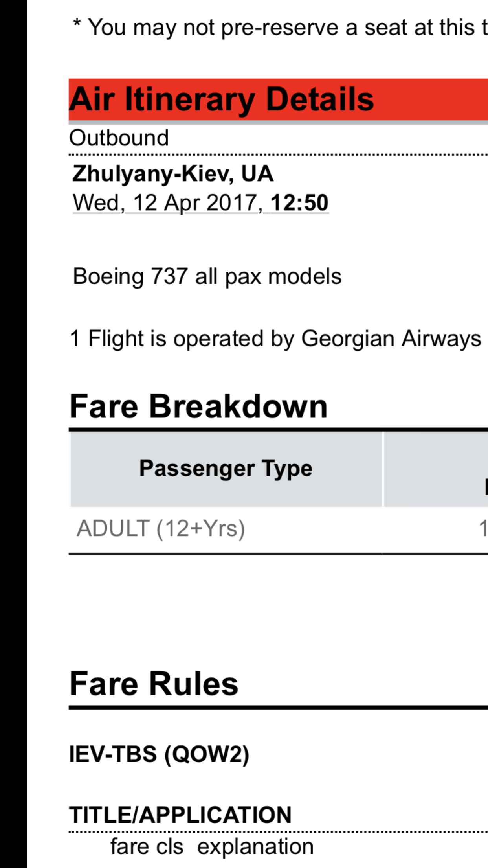Tap the Outbound label
Viewport: 488px width, 868px height.
point(119,138)
